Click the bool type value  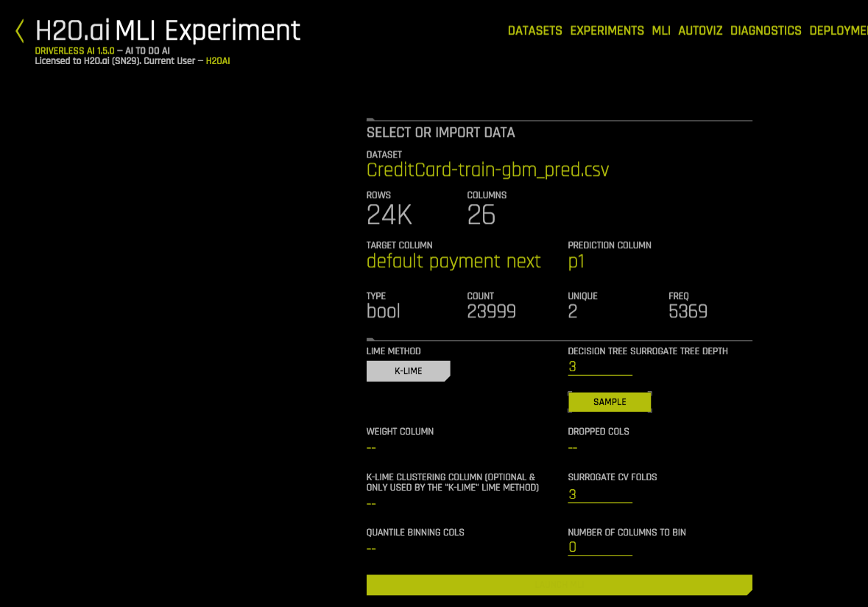[x=383, y=312]
